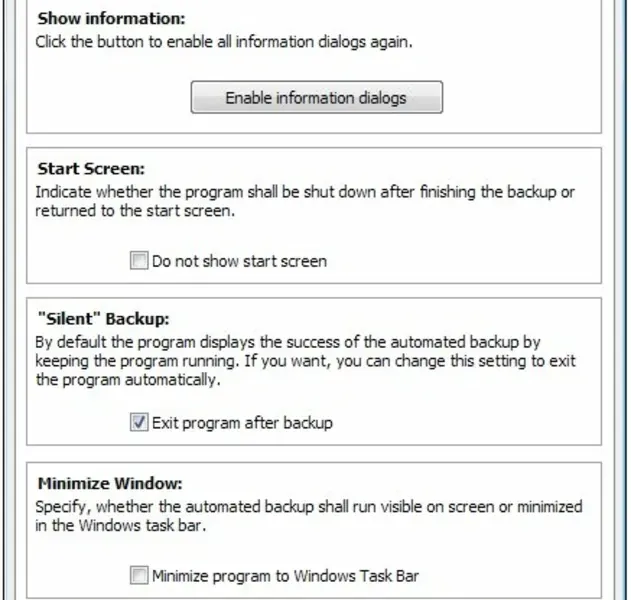Click 'returned to the start screen' description line
The image size is (631, 600).
point(133,211)
